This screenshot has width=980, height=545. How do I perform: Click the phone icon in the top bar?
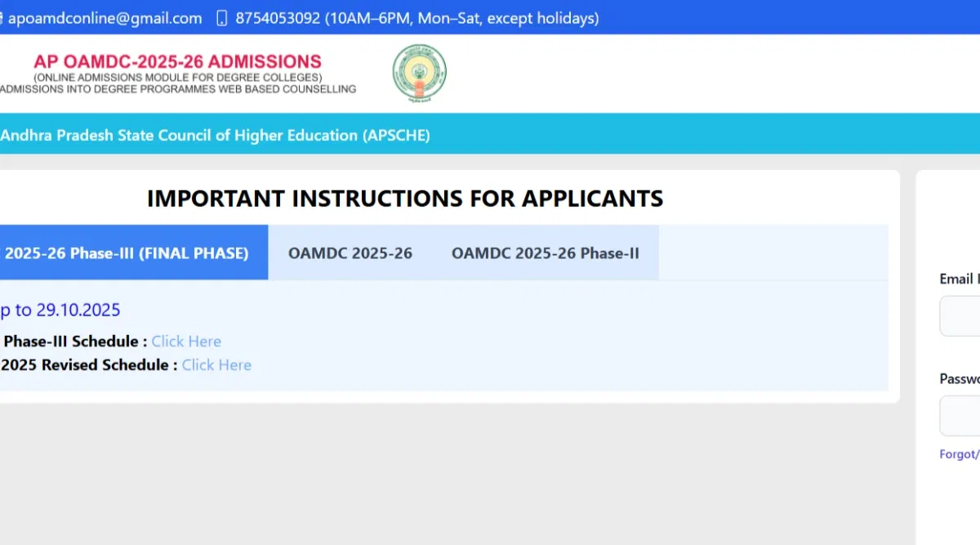click(x=221, y=18)
